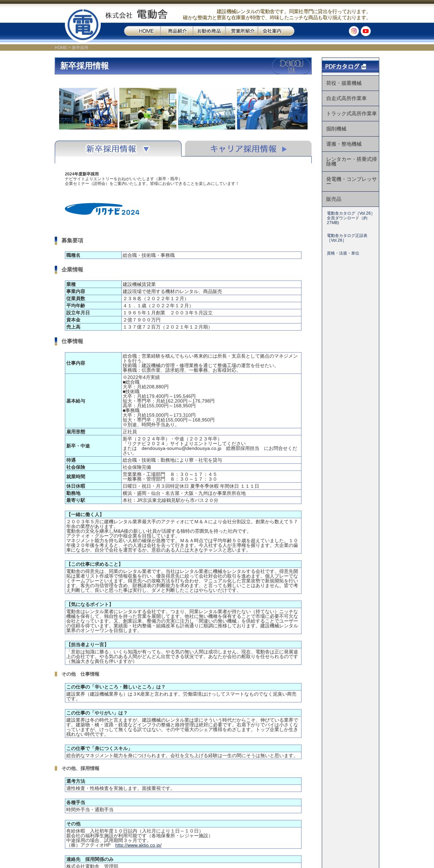The width and height of the screenshot is (434, 868).
Task: Click the 【一緒に働く人】 heading
Action: (x=183, y=514)
